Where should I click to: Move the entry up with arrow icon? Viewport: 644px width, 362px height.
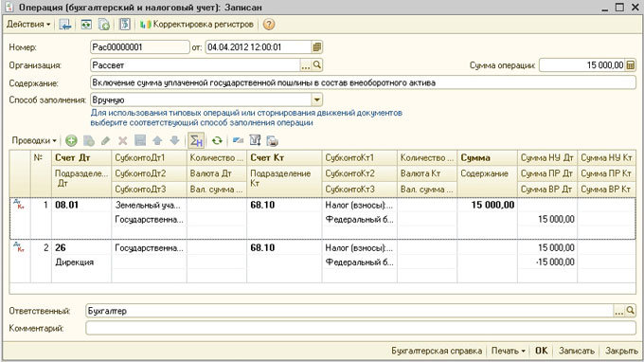point(157,141)
